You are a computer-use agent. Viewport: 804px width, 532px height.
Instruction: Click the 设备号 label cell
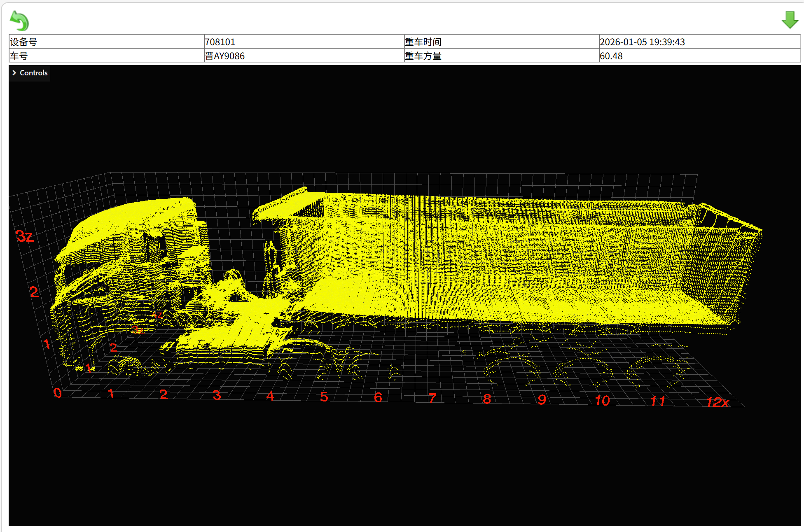(23, 42)
